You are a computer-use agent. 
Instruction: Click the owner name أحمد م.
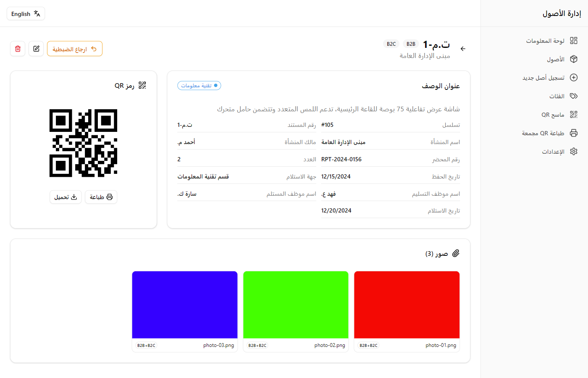pos(186,142)
